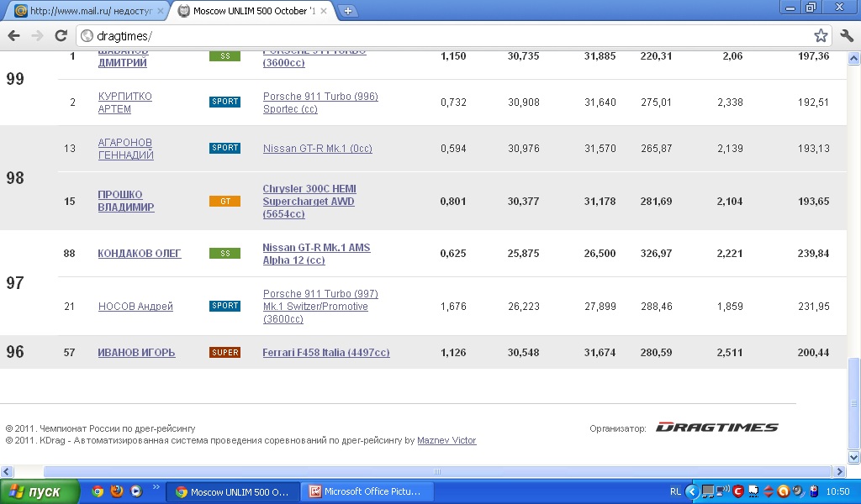Viewport: 861px width, 504px height.
Task: Open the Chrome wrench settings menu
Action: [847, 35]
